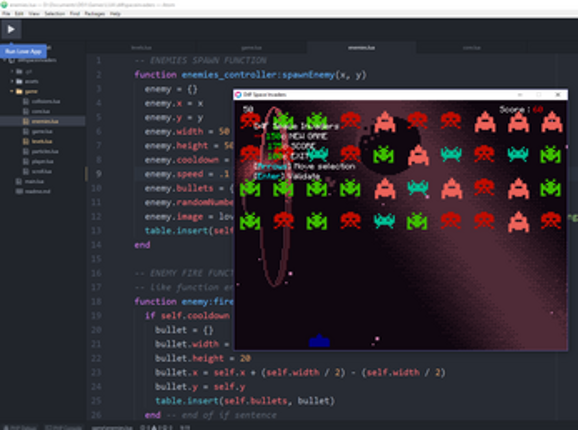Open the File menu
This screenshot has height=430, width=578.
(6, 14)
